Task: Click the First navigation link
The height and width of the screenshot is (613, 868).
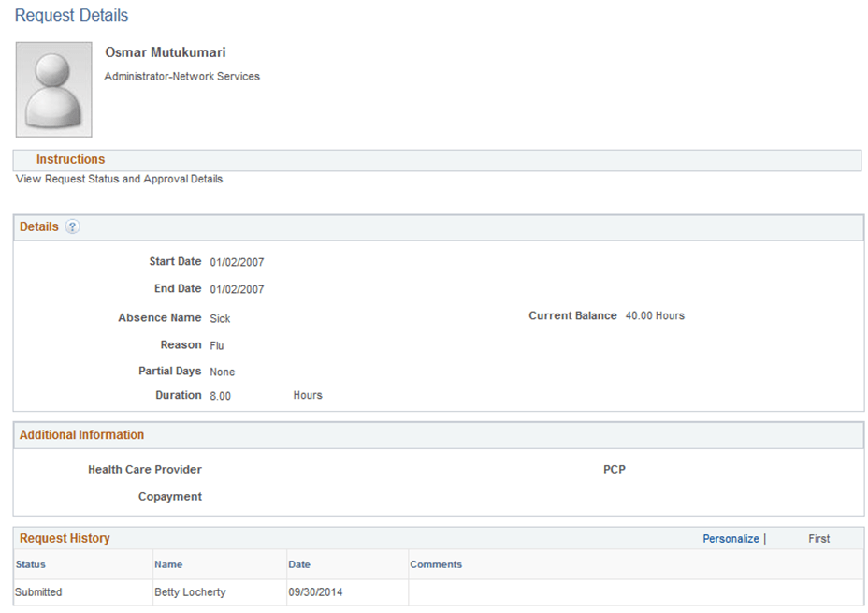Action: click(x=818, y=538)
